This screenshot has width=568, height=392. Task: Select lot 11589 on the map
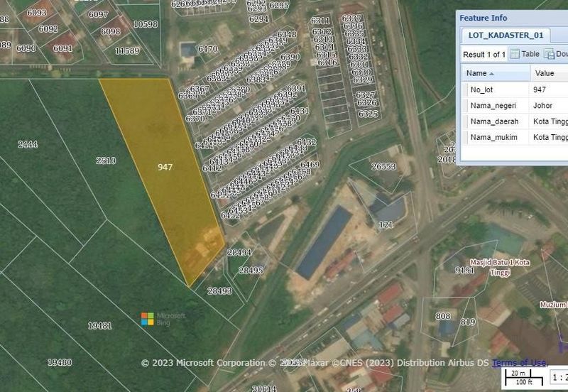[127, 51]
